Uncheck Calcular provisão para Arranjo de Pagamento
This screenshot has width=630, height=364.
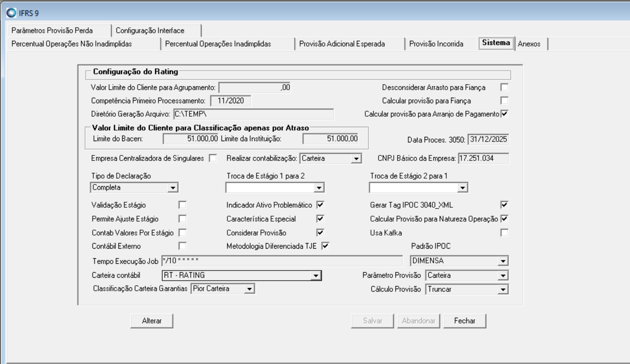[x=504, y=114]
